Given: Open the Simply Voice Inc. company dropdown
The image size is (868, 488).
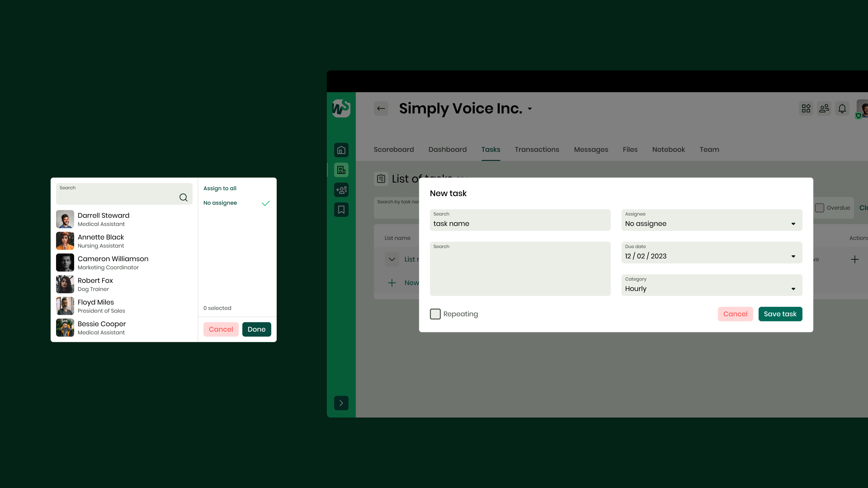Looking at the screenshot, I should pyautogui.click(x=530, y=108).
